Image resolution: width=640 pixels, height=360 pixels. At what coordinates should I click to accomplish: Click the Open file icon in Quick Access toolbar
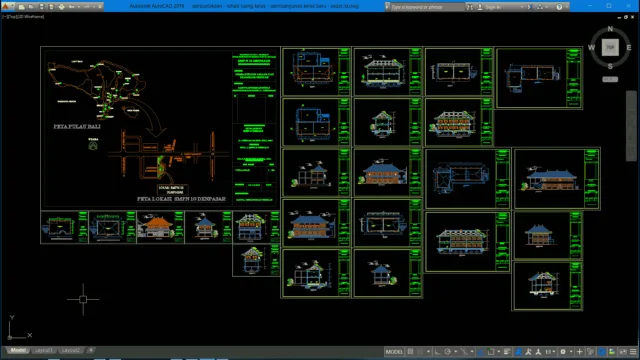(x=31, y=7)
